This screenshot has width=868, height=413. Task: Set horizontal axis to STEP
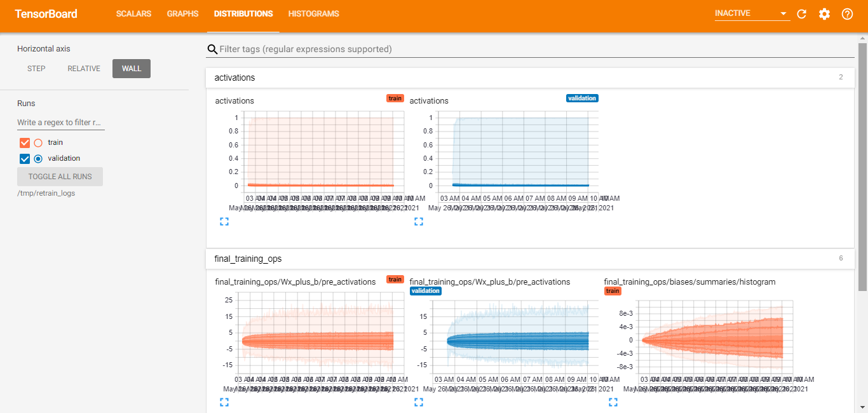(x=36, y=69)
